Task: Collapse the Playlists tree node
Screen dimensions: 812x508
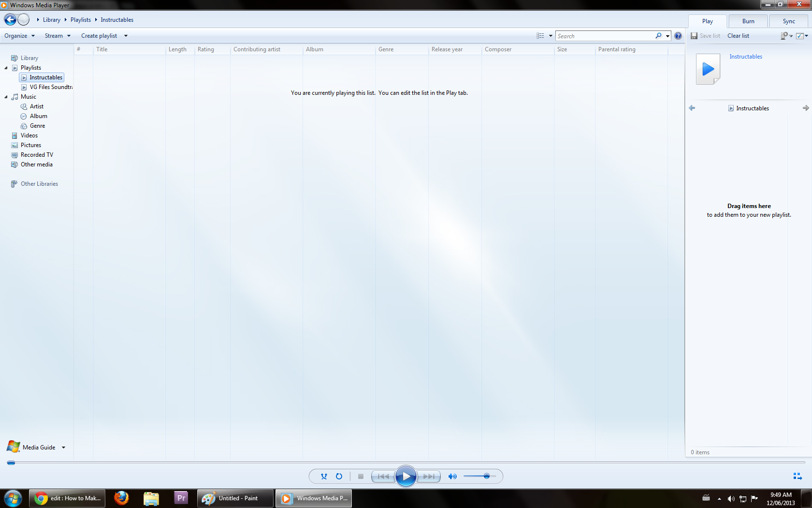Action: (x=6, y=68)
